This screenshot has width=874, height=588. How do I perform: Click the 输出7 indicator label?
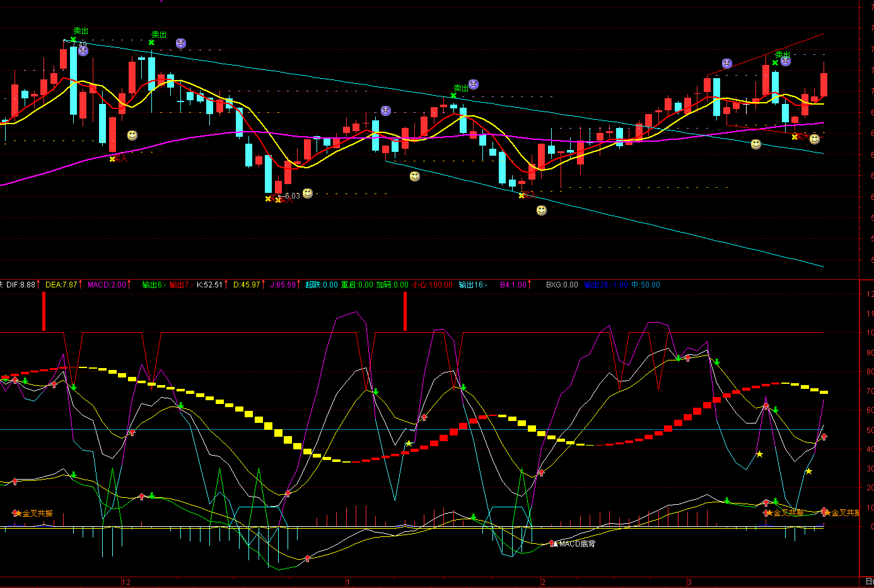(x=181, y=285)
